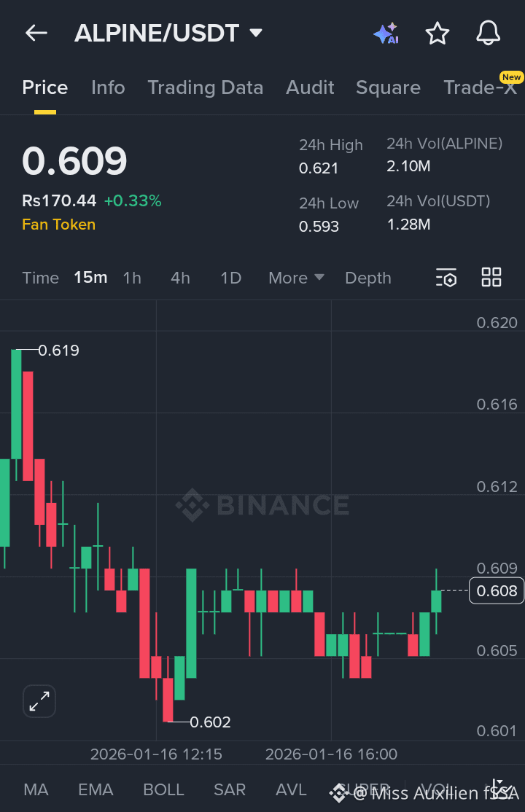Screen dimensions: 525x812
Task: Click the 2026-01-16 12:15 time label
Action: click(x=156, y=754)
